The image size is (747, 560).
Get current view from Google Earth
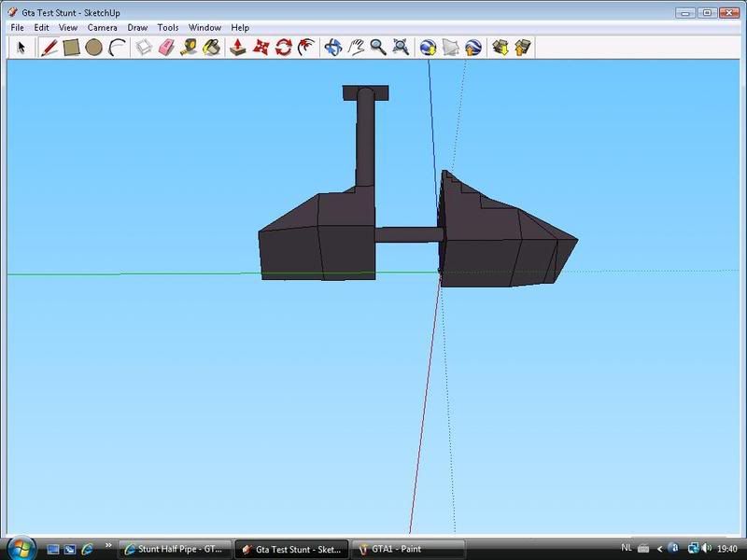pyautogui.click(x=428, y=48)
